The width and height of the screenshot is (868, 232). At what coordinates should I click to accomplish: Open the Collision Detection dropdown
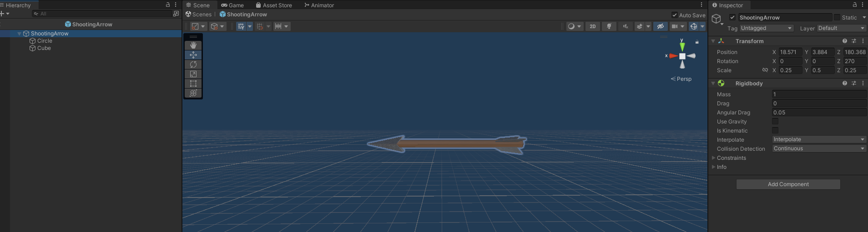point(819,148)
